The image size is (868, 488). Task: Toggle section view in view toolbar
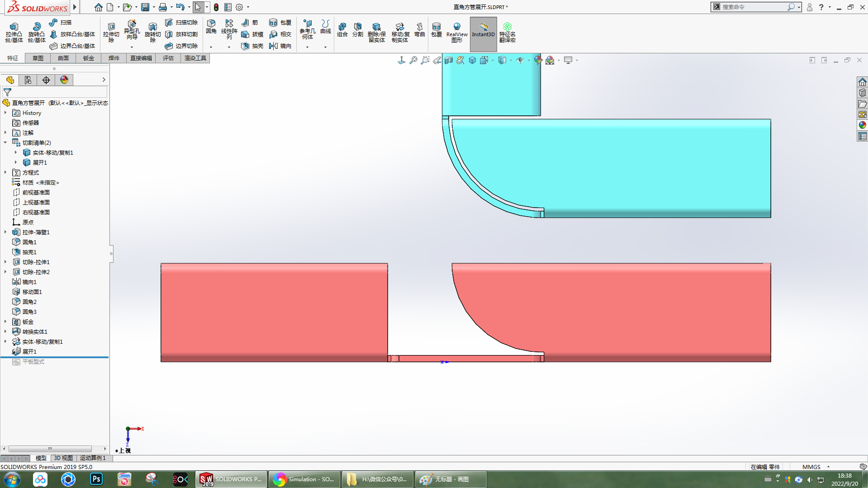tap(448, 60)
